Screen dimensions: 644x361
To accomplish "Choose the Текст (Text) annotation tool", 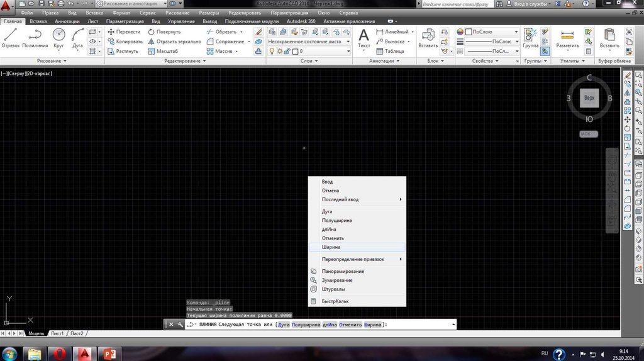I will 364,37.
